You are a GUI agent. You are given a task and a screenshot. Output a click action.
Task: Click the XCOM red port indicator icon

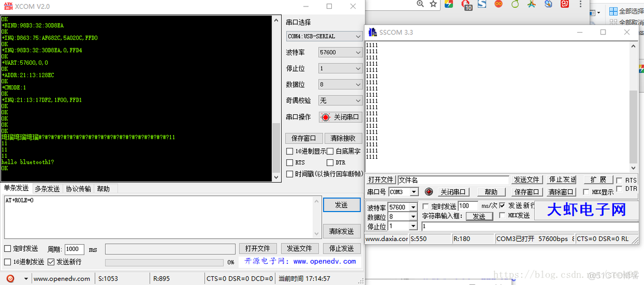(x=326, y=117)
